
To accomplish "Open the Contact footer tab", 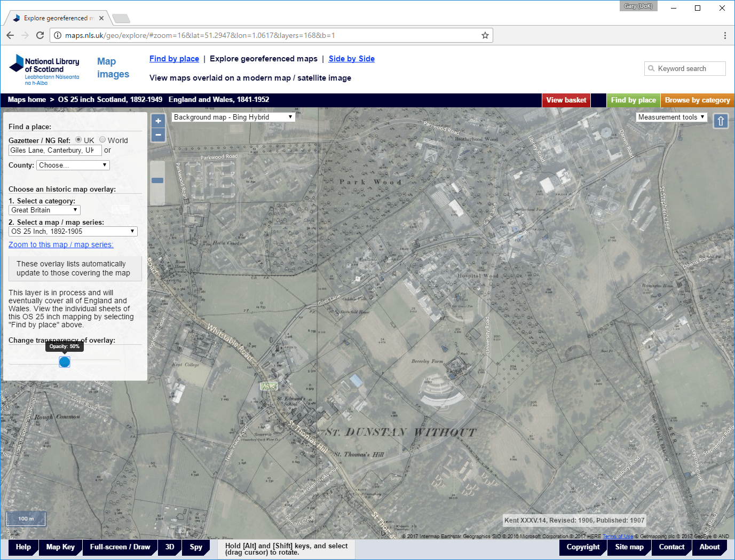I will click(671, 547).
